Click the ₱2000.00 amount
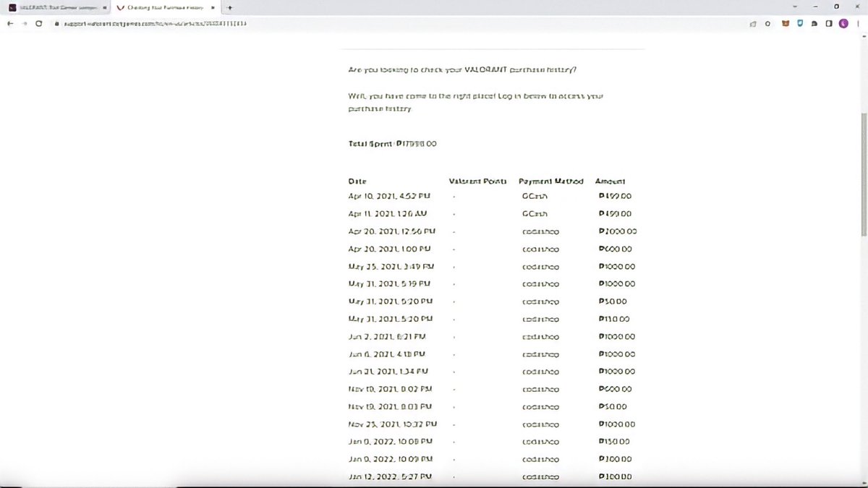Viewport: 868px width, 488px height. click(618, 231)
